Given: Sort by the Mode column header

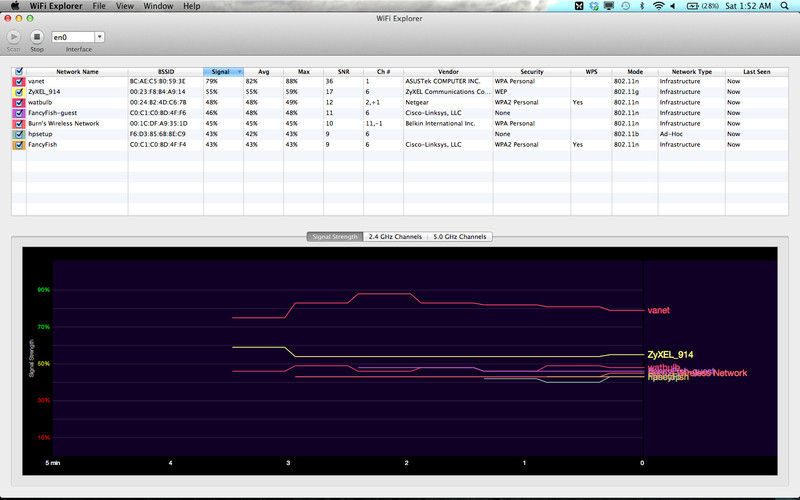Looking at the screenshot, I should coord(635,71).
